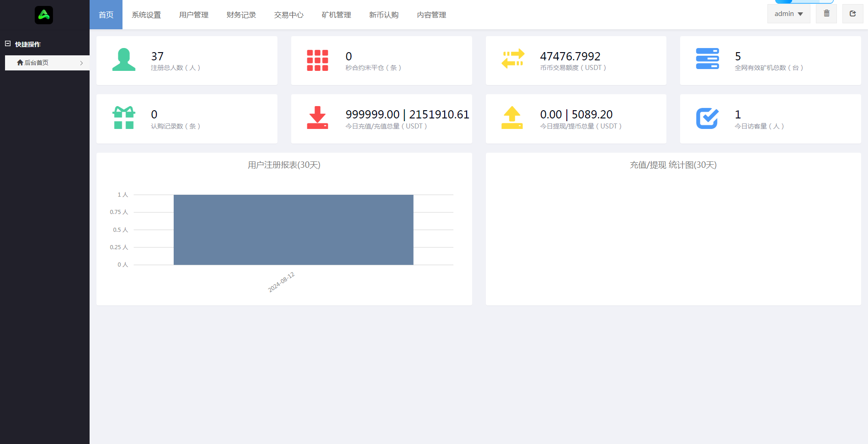Open the 内容管理 tab

point(431,15)
